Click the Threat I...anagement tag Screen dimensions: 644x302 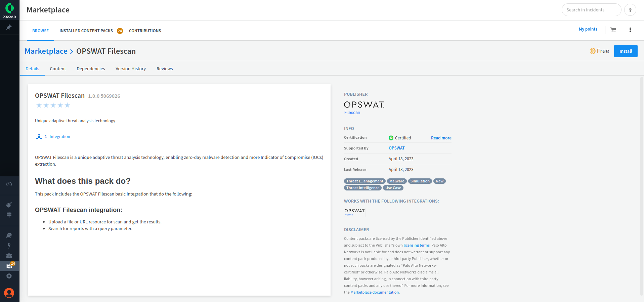pos(365,181)
